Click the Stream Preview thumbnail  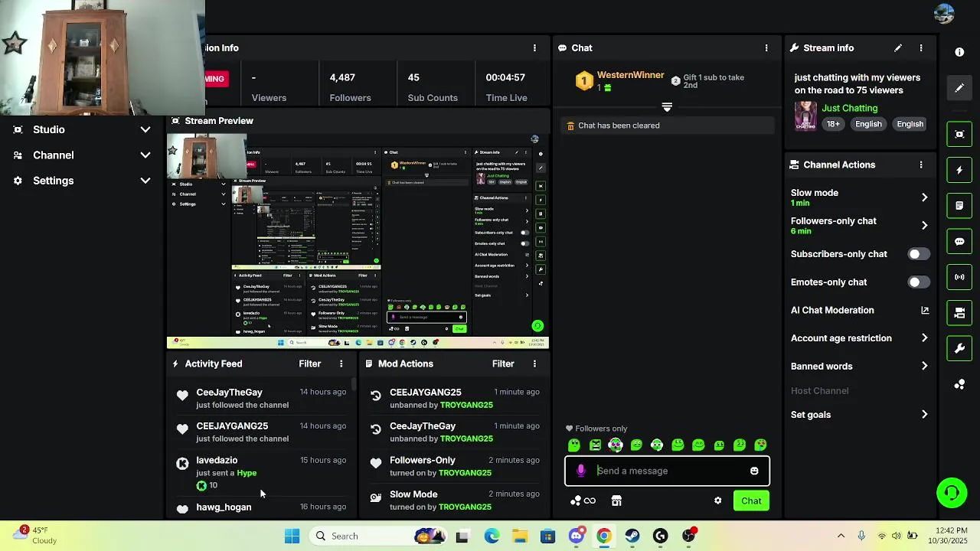tap(358, 240)
